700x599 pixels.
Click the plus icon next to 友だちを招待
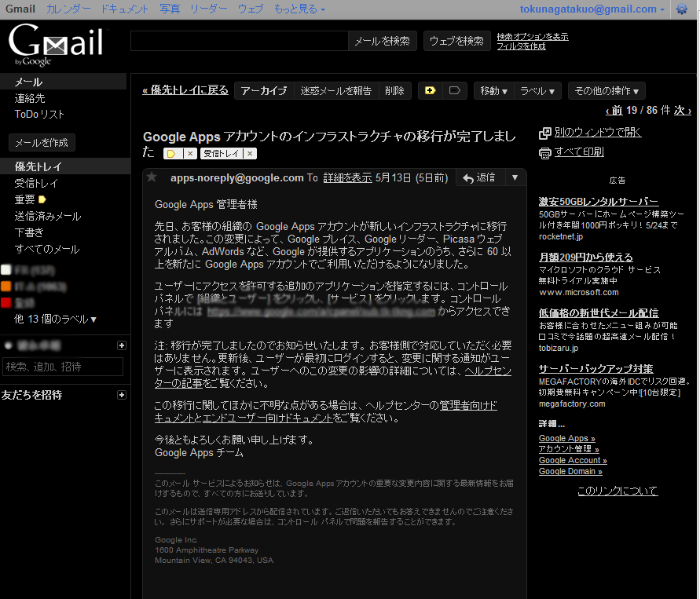point(122,395)
